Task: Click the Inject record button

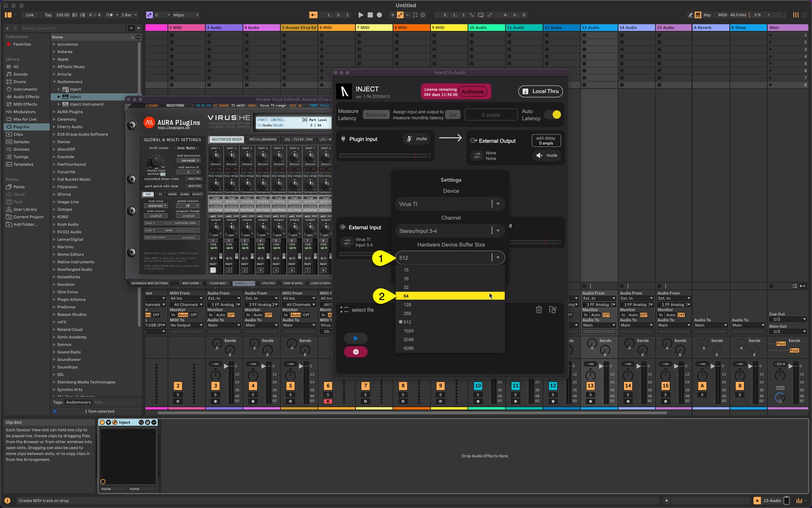Action: 355,352
